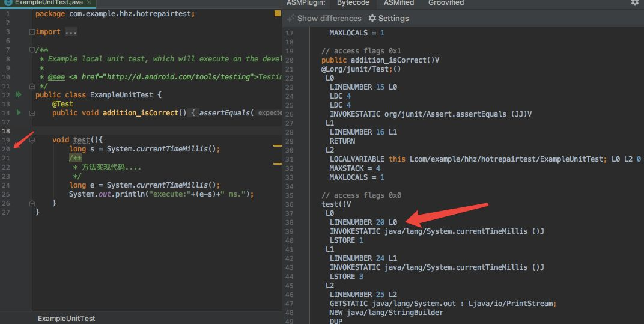Viewport: 644px width, 324px height.
Task: Click the 'MAXSTACK = 4' bytecode line
Action: (354, 168)
